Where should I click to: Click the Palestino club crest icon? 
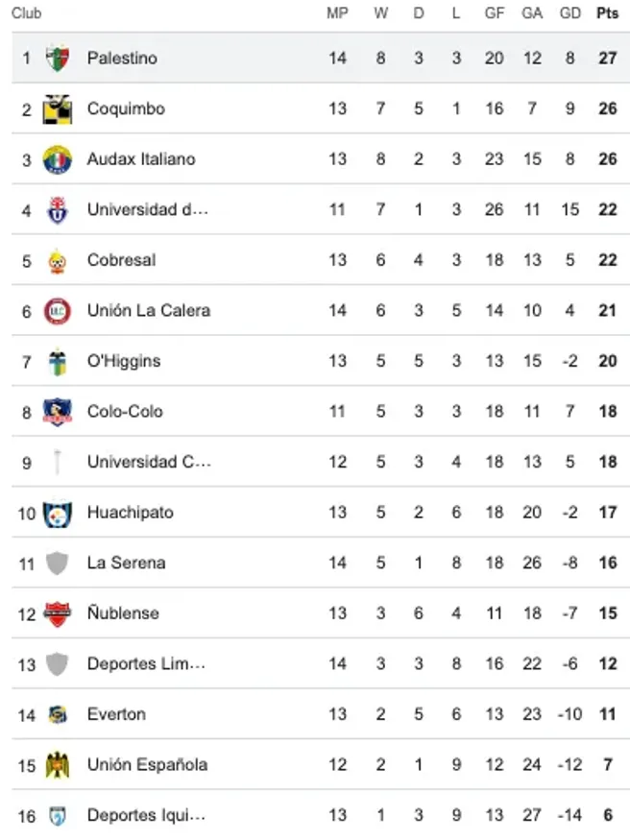pos(58,59)
